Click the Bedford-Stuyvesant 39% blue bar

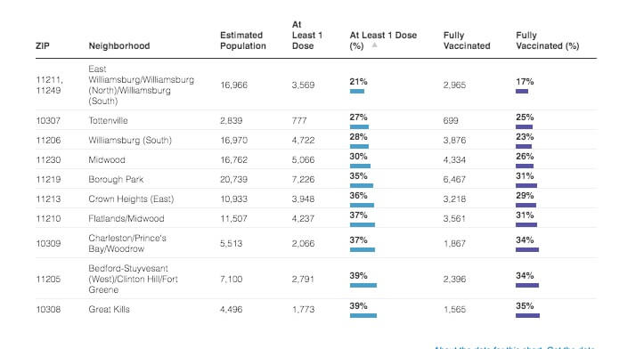click(x=363, y=285)
